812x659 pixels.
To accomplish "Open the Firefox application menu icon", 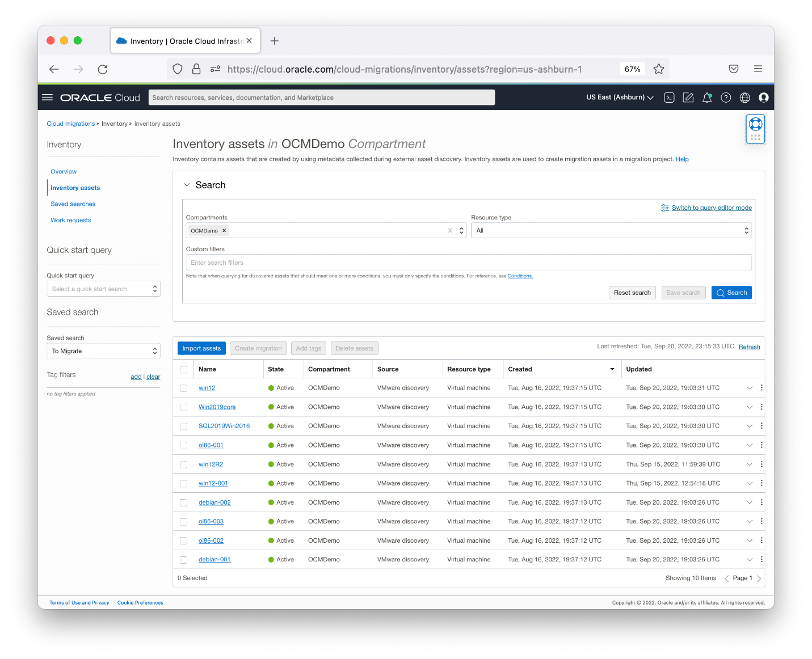I will [x=758, y=69].
